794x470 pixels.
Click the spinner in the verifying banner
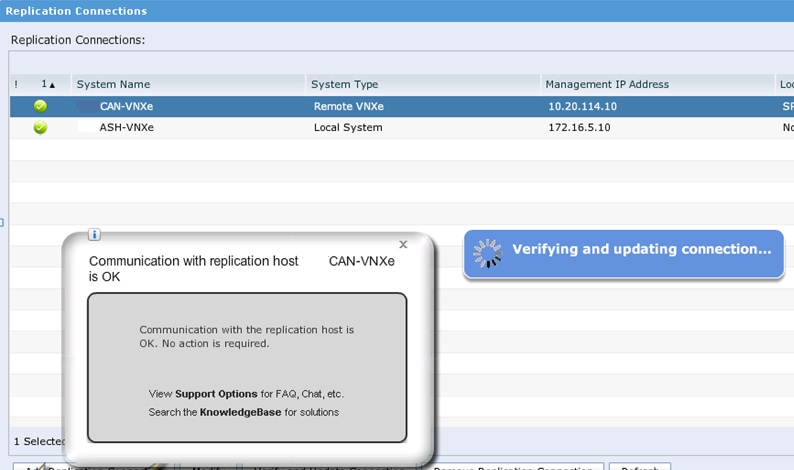tap(487, 252)
